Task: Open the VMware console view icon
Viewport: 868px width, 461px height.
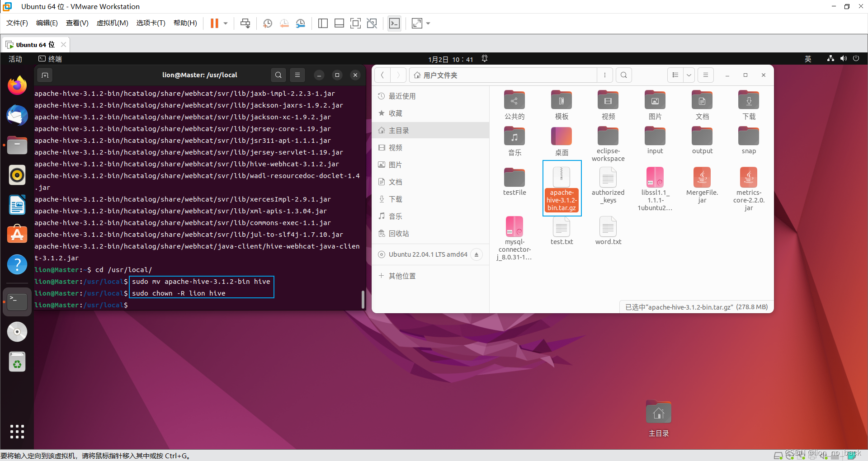Action: click(x=394, y=23)
